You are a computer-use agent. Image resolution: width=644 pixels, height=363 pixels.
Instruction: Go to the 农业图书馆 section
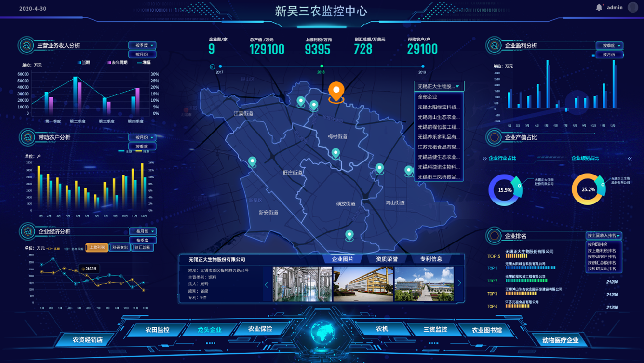486,330
